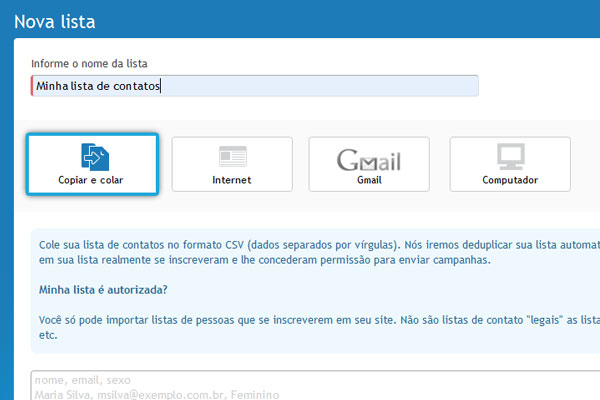Click the CSV format instructions paragraph

click(300, 251)
